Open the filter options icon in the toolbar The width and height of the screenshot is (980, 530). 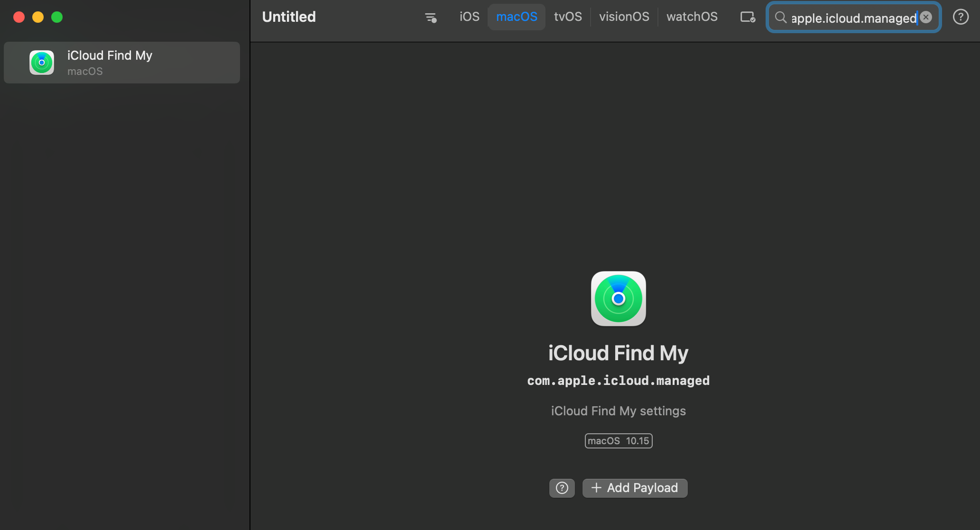[431, 18]
